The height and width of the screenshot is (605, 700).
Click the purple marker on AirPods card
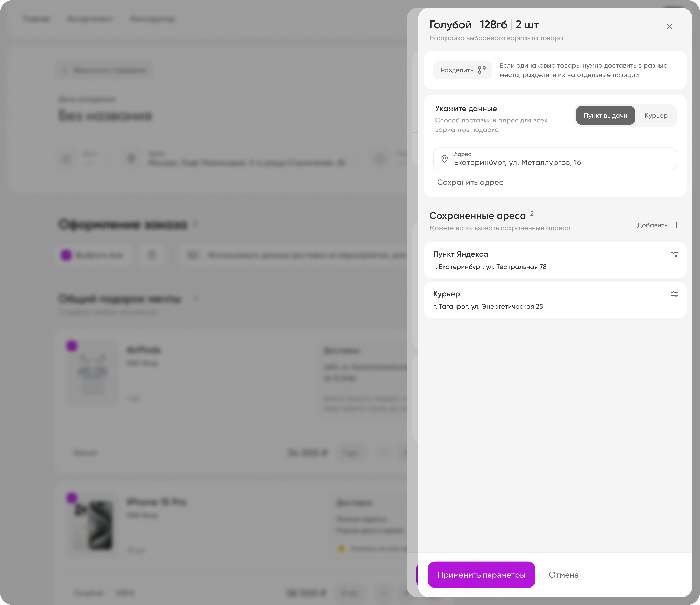click(x=72, y=346)
